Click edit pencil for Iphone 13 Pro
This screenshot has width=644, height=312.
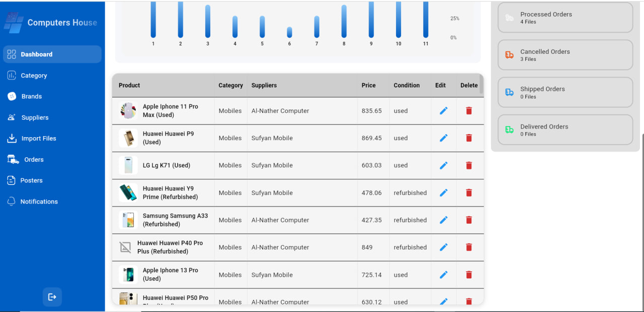443,274
